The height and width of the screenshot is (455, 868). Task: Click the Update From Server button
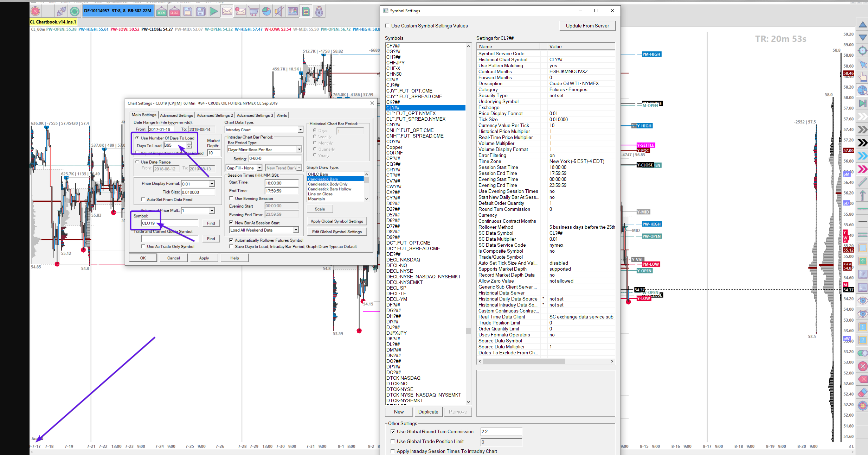[587, 26]
